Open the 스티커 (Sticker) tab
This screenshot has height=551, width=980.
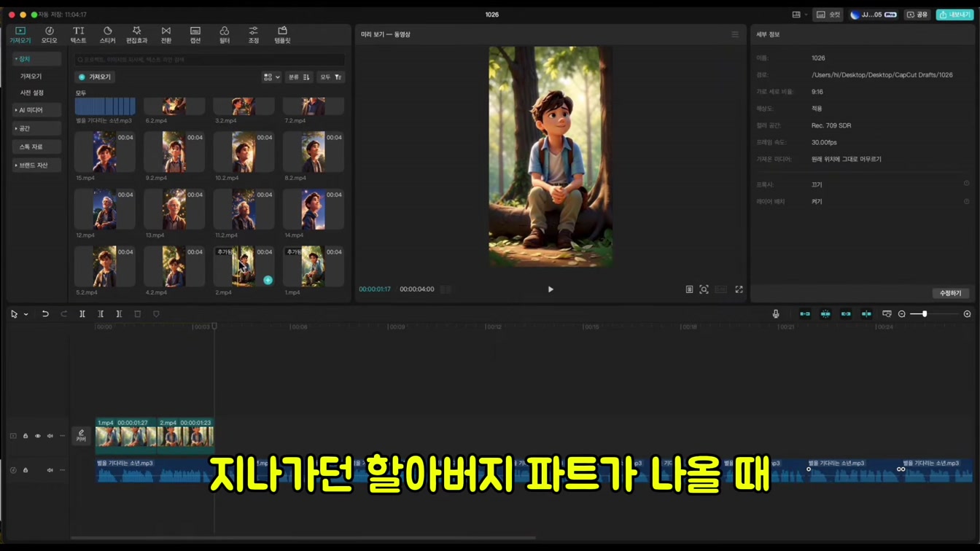coord(107,35)
